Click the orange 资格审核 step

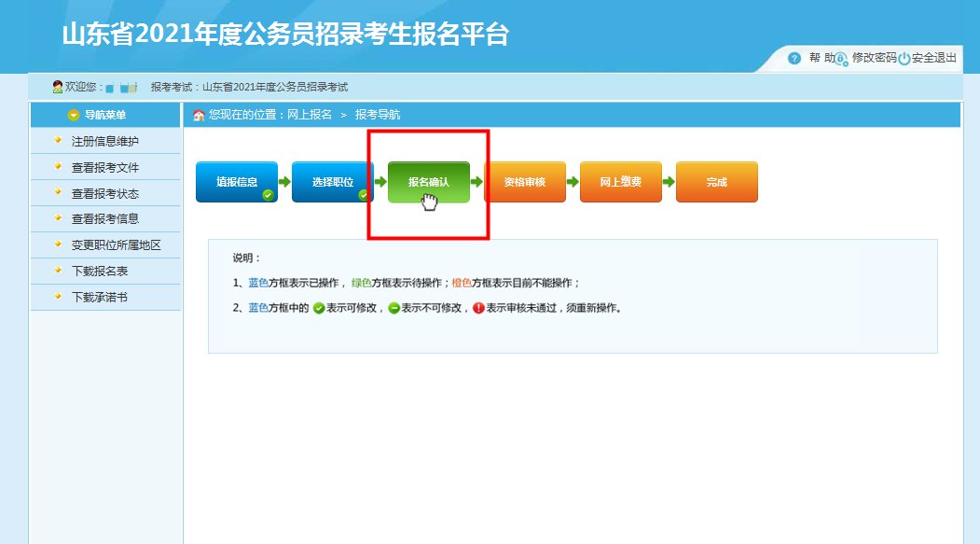[x=525, y=182]
